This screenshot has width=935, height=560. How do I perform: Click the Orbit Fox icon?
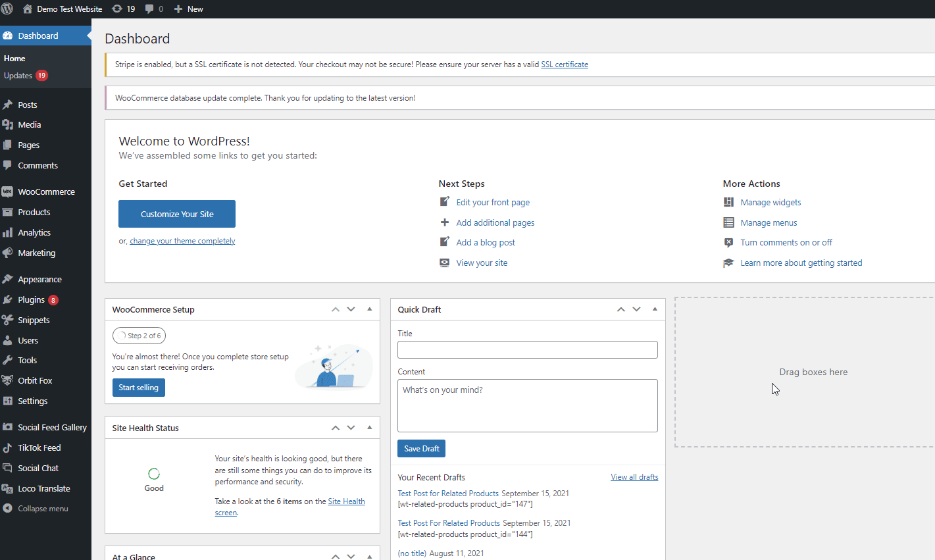click(x=8, y=380)
